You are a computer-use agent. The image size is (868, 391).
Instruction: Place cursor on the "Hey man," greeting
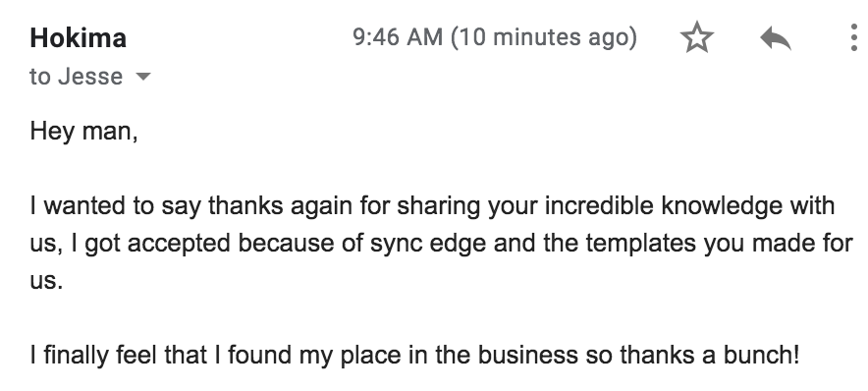(x=83, y=132)
